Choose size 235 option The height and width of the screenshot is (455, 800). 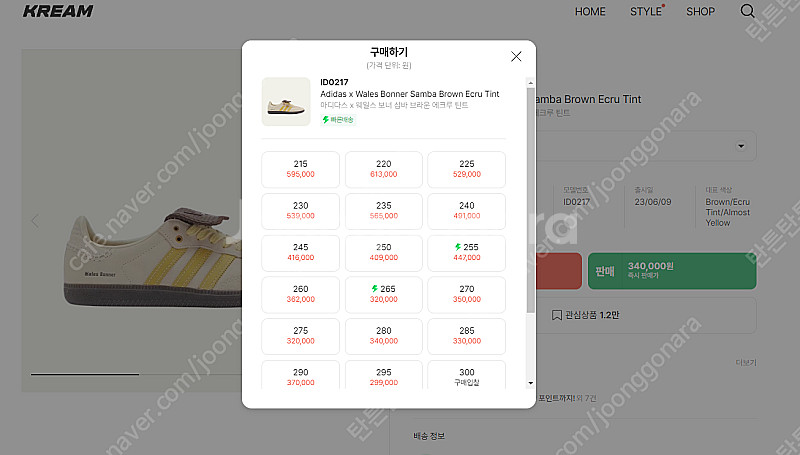click(384, 211)
